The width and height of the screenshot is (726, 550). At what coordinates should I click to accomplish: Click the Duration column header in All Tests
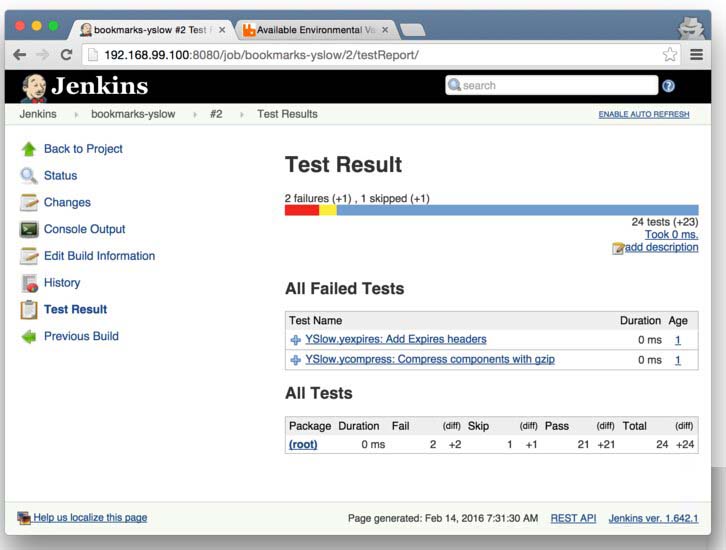pos(359,426)
